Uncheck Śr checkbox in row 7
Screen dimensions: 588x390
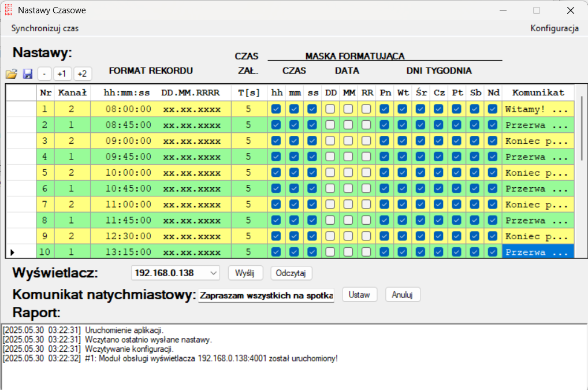coord(420,205)
